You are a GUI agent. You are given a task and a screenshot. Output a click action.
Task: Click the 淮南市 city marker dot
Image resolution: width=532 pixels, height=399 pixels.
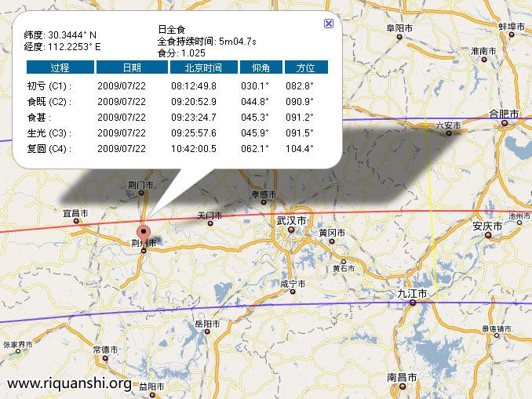[x=484, y=60]
